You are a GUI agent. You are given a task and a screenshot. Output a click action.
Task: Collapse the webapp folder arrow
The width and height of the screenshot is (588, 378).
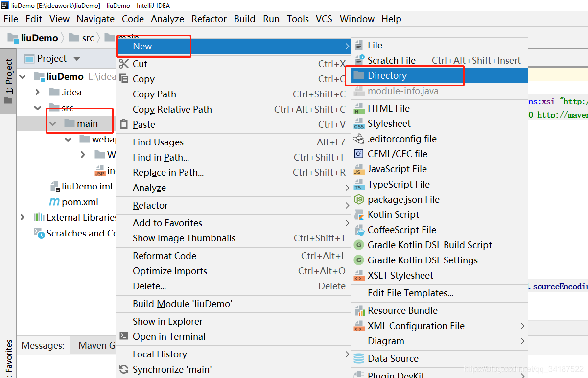click(x=68, y=140)
